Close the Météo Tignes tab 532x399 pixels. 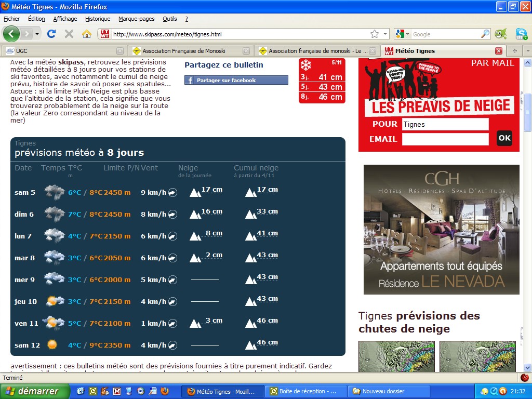498,51
